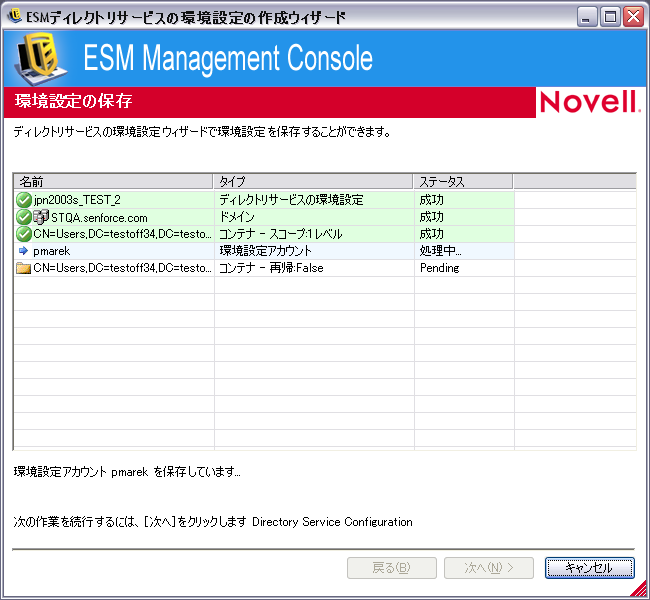Click the Pending status cell
Image resolution: width=650 pixels, height=600 pixels.
point(440,268)
